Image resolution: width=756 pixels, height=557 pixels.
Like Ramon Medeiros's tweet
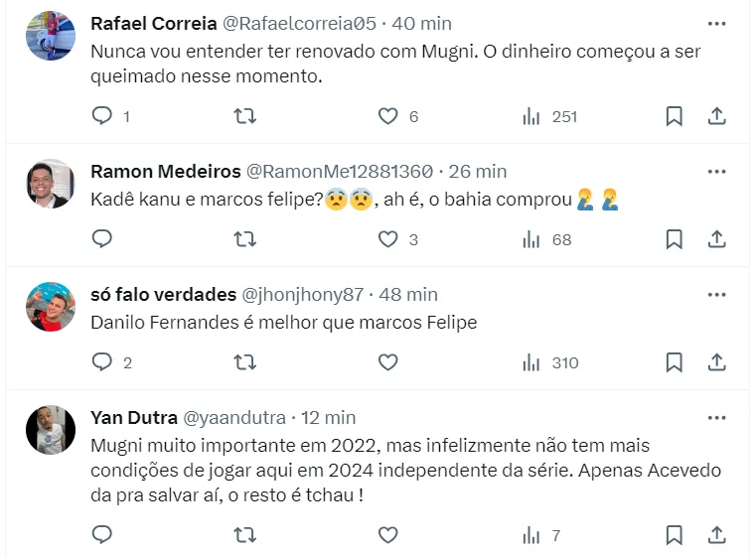click(x=388, y=239)
